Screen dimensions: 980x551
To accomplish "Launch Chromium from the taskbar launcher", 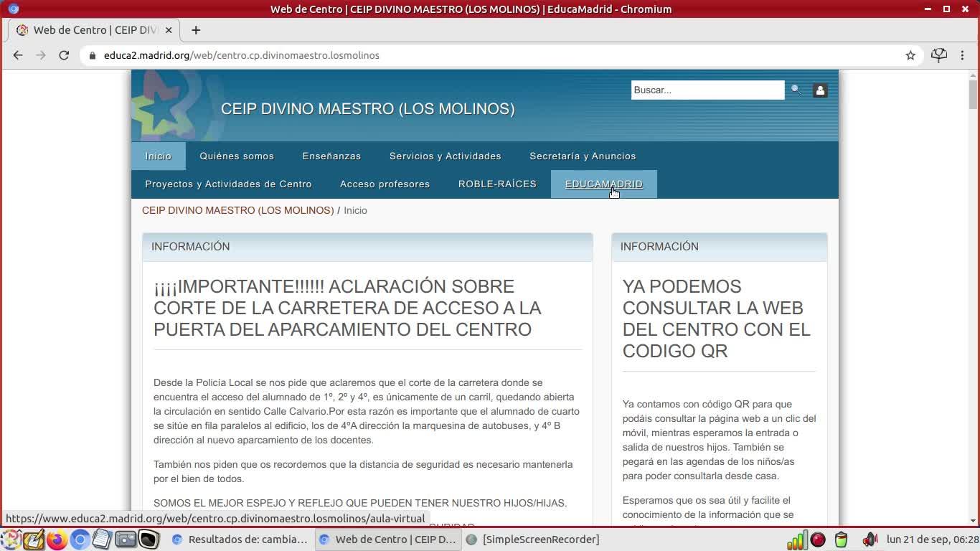I will click(80, 540).
